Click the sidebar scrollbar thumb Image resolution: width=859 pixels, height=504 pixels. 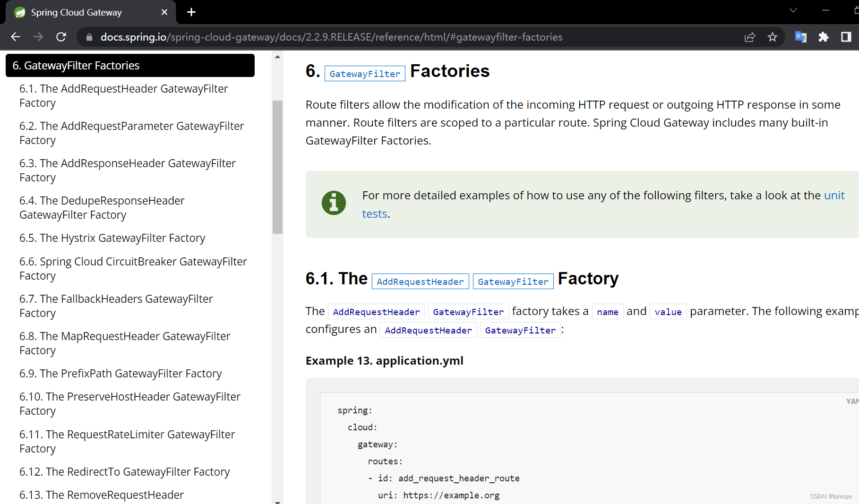[277, 167]
